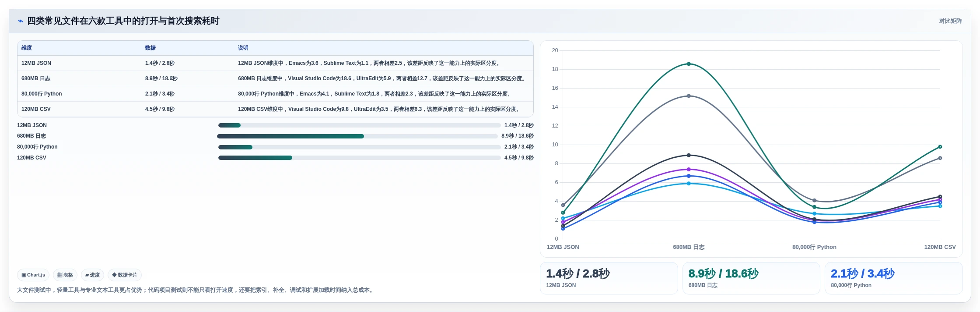The width and height of the screenshot is (980, 312).
Task: Click the 数据卡片 chip
Action: [x=125, y=275]
